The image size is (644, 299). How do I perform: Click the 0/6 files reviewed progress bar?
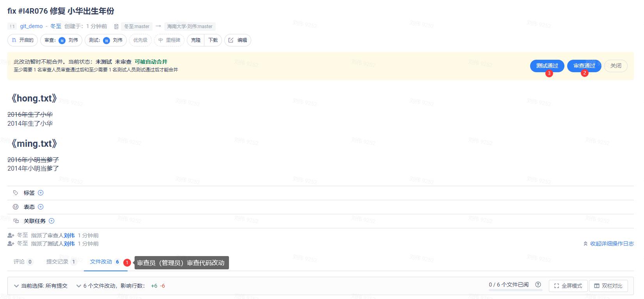coord(515,290)
